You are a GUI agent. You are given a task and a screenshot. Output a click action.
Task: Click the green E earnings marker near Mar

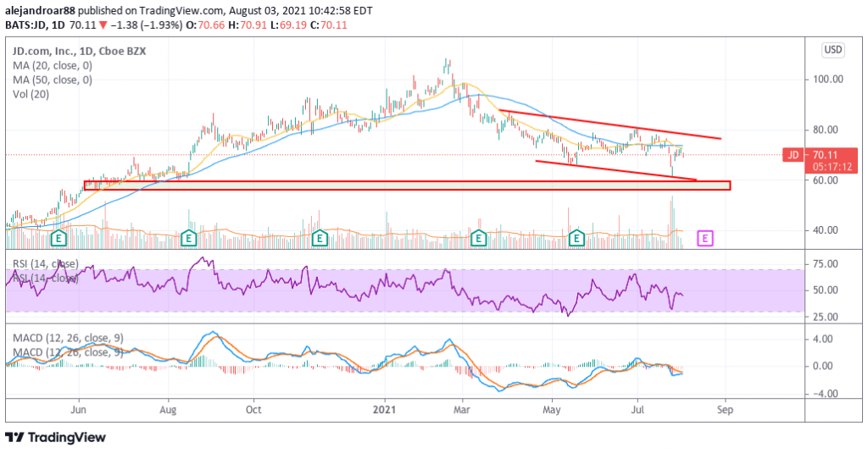(x=478, y=239)
